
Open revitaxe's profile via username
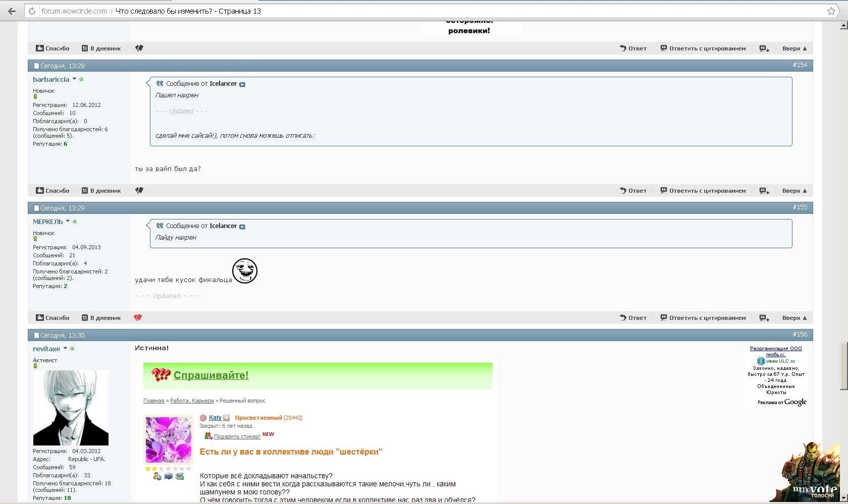click(x=46, y=349)
